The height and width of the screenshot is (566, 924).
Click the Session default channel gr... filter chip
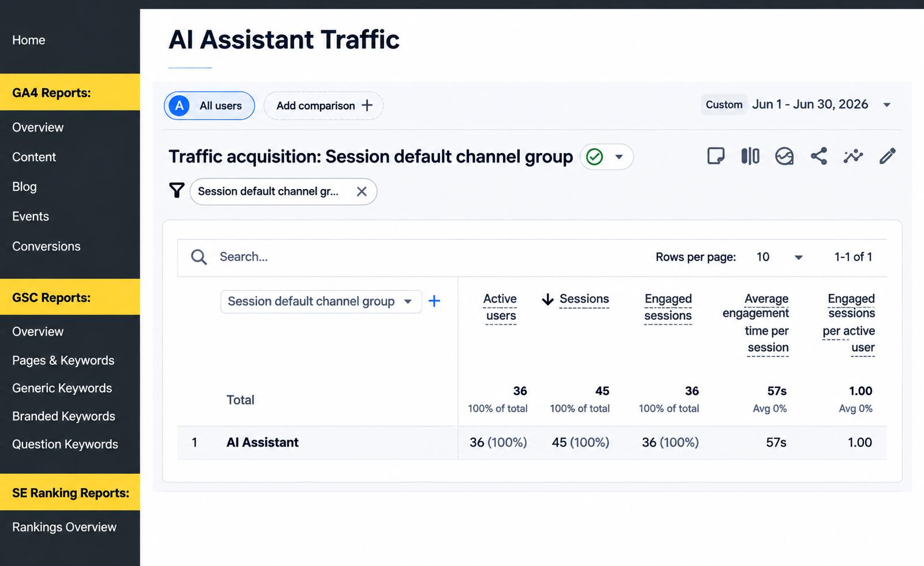[283, 191]
